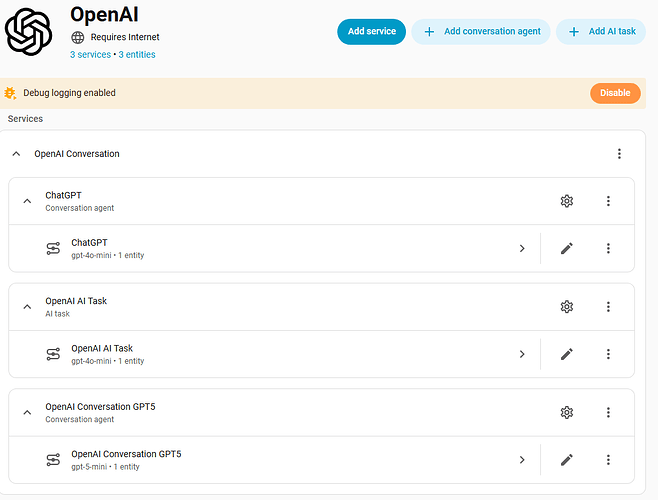Open settings gear for OpenAI Conversation GPT5
This screenshot has height=500, width=658.
coord(567,413)
